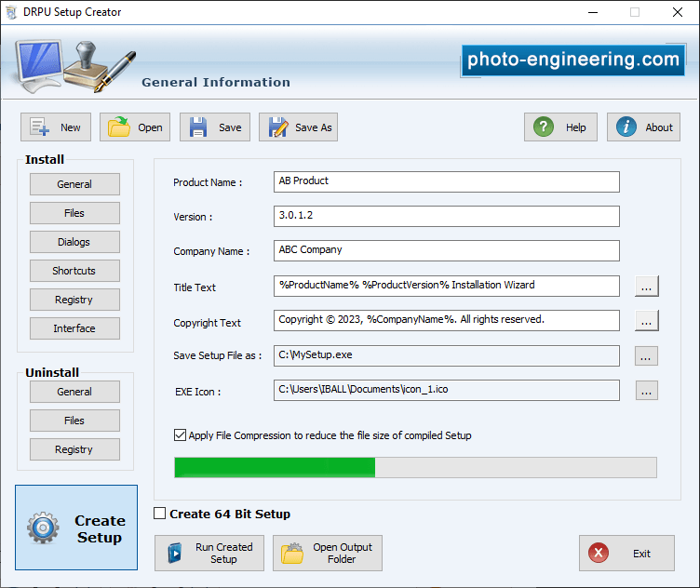Viewport: 700px width, 588px height.
Task: Open Uninstall Registry section
Action: (x=74, y=449)
